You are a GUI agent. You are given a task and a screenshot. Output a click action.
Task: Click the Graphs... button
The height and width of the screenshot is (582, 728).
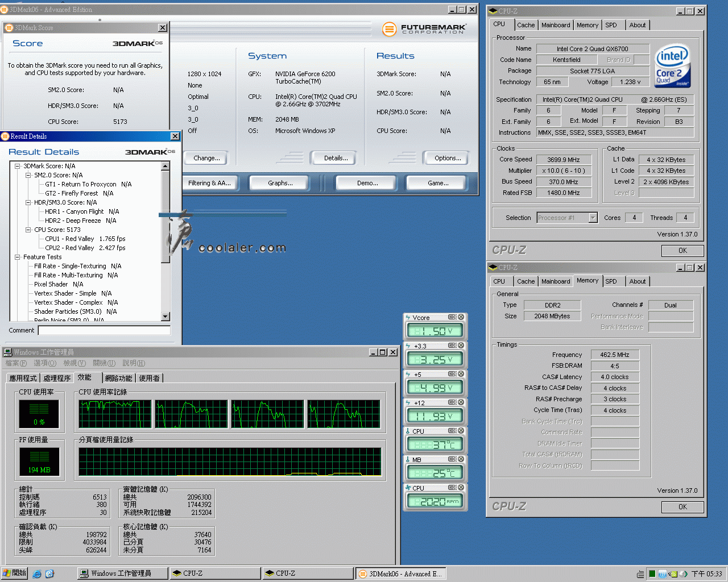pyautogui.click(x=280, y=183)
